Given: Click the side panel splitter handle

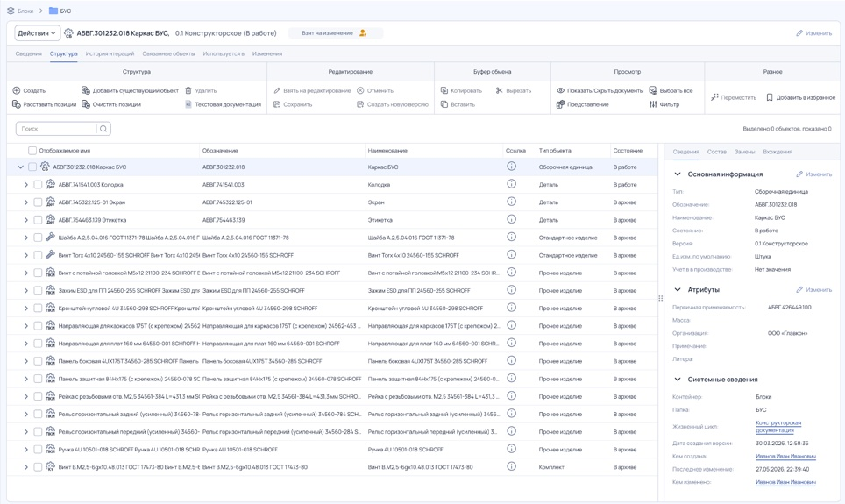Looking at the screenshot, I should [x=660, y=298].
